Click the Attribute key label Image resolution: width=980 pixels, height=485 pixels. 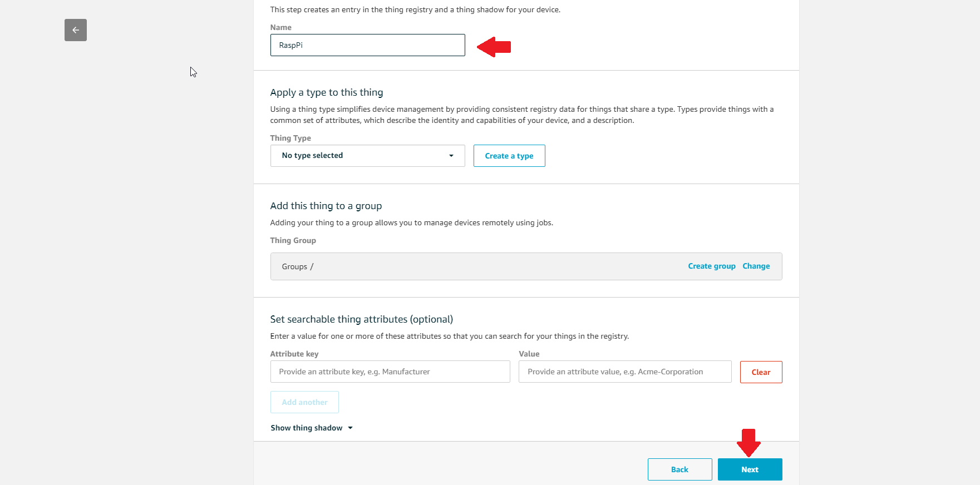294,354
